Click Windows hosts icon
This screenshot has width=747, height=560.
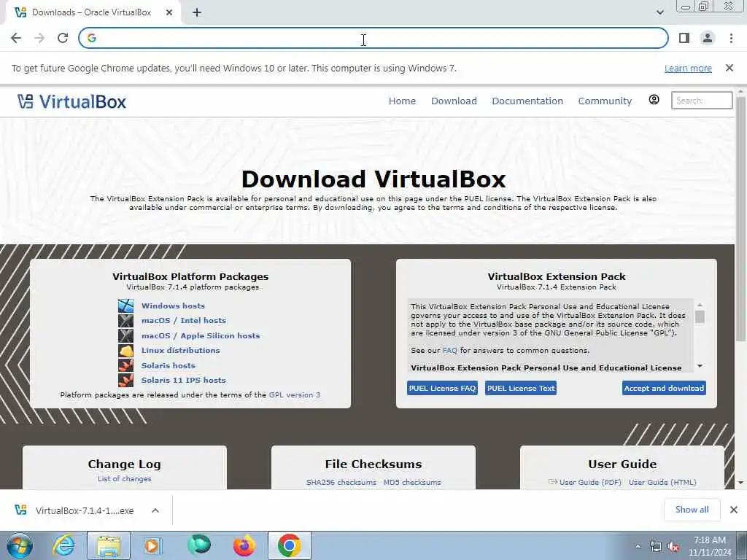click(125, 306)
